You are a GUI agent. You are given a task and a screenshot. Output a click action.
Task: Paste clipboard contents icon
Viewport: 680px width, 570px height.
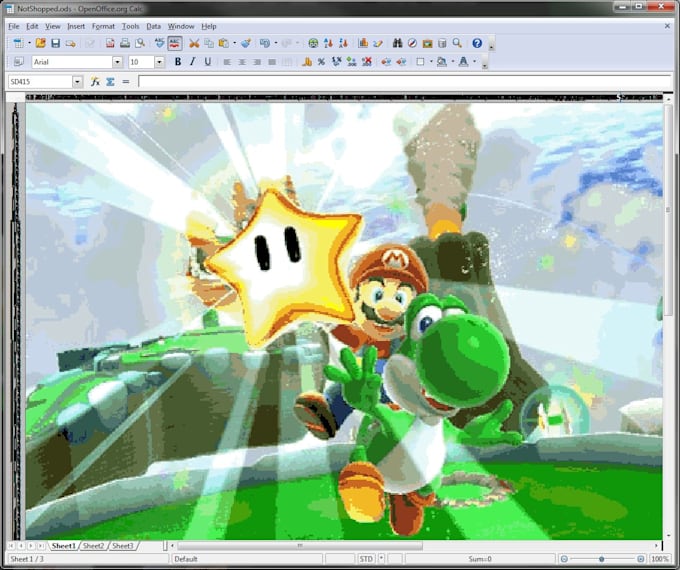pyautogui.click(x=224, y=43)
